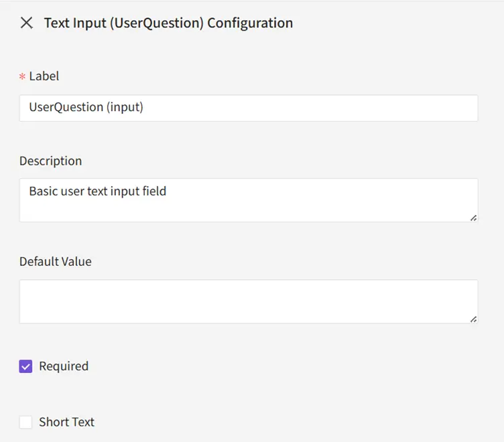Click the "Required" checkbox label text
Viewport: 504px width, 442px height.
(x=64, y=366)
